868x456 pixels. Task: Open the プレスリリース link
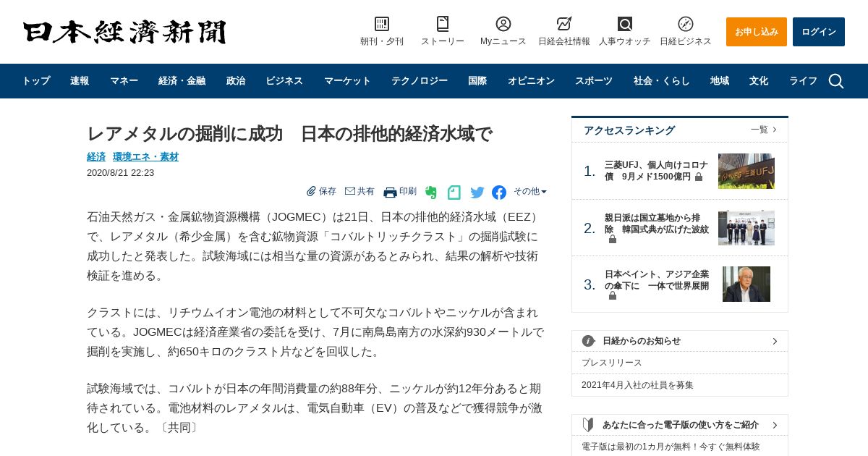tap(612, 363)
